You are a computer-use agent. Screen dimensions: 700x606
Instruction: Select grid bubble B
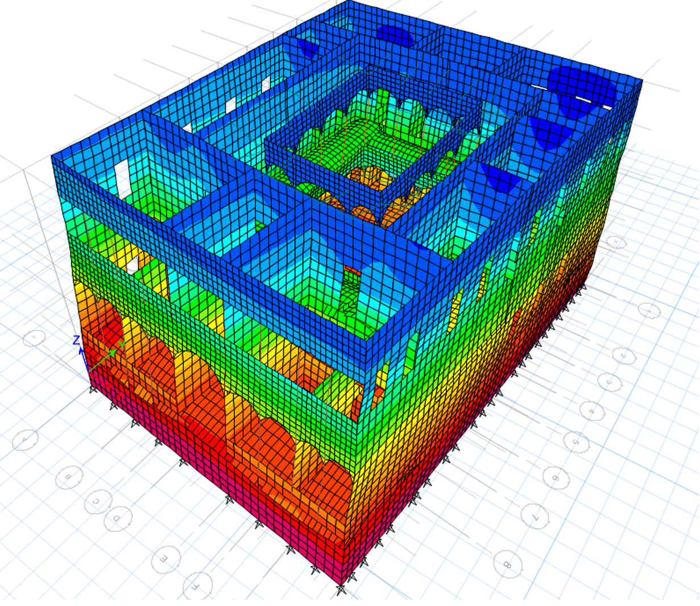(69, 477)
